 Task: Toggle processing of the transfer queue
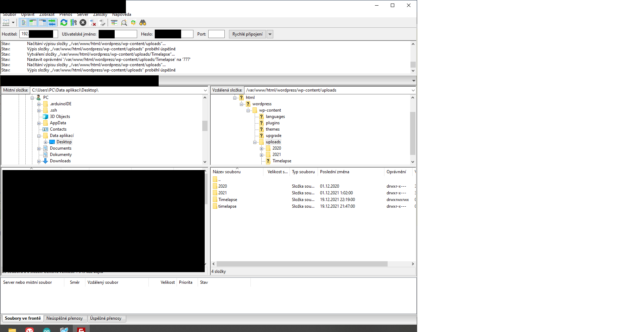74,23
